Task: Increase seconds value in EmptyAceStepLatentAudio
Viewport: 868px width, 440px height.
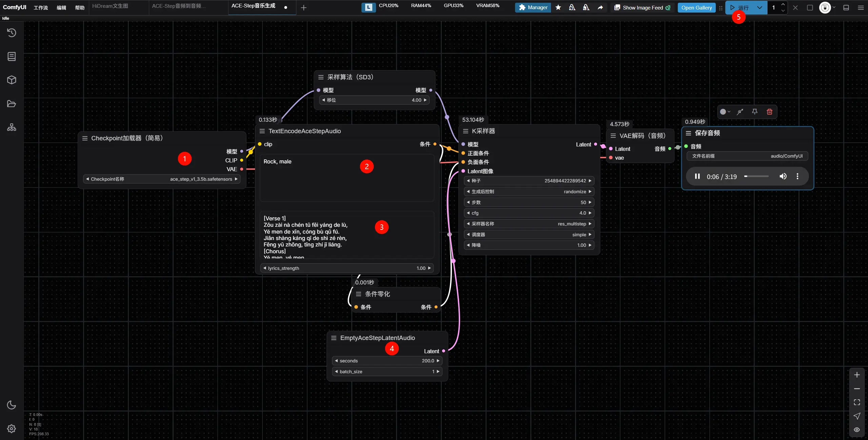Action: (438, 361)
